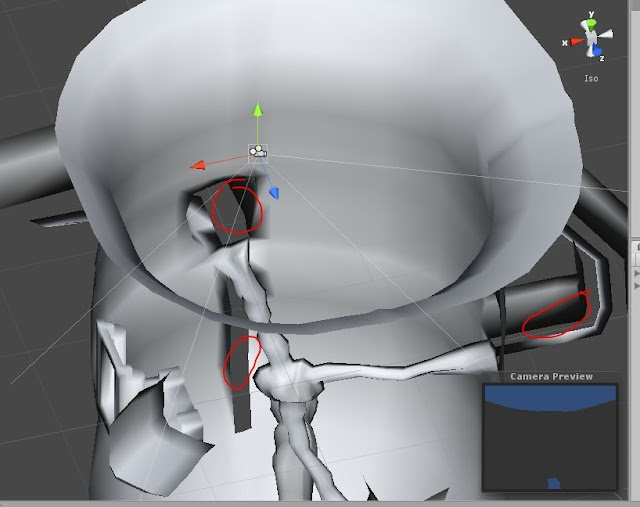Click the green Y-axis move arrow handle
Screen dimensions: 640x507
coord(258,110)
